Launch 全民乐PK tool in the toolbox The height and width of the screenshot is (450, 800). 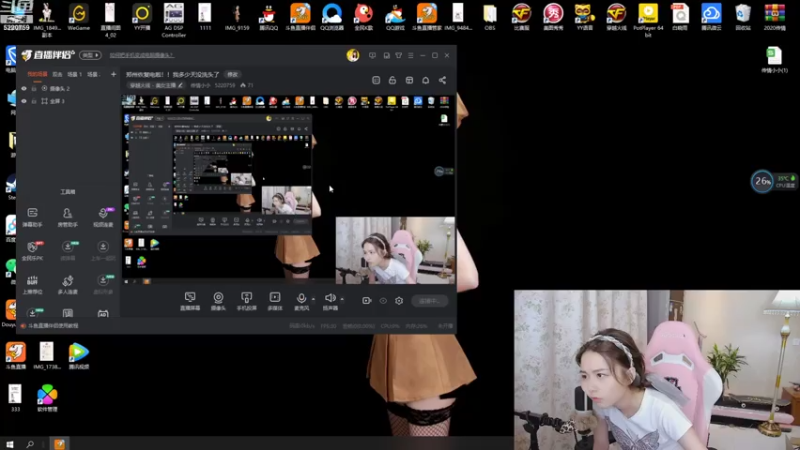click(x=32, y=251)
